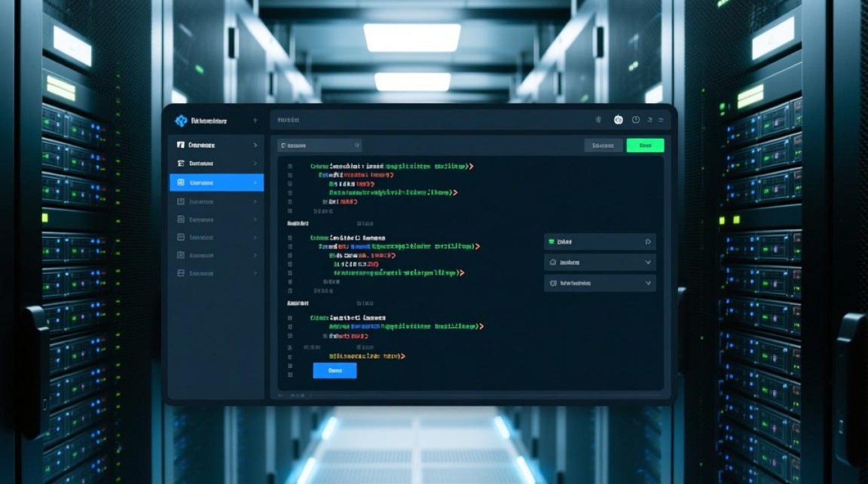Expand the third right panel row chevron
This screenshot has width=868, height=484.
coord(648,283)
